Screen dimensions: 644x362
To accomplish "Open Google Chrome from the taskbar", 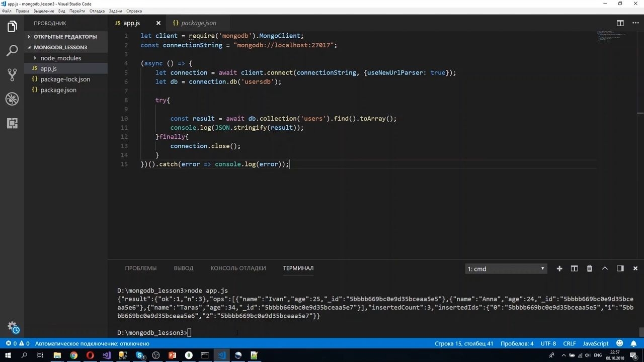I will coord(73,355).
